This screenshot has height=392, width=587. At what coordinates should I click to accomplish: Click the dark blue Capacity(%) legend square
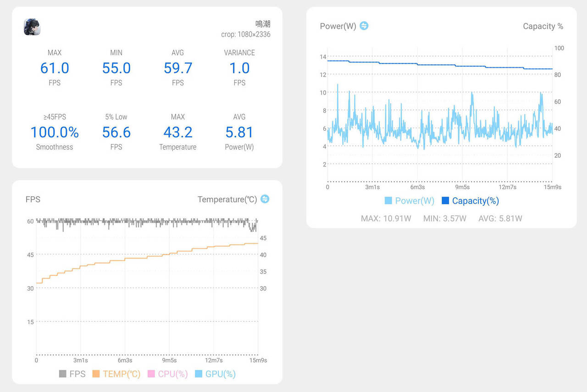click(x=445, y=201)
